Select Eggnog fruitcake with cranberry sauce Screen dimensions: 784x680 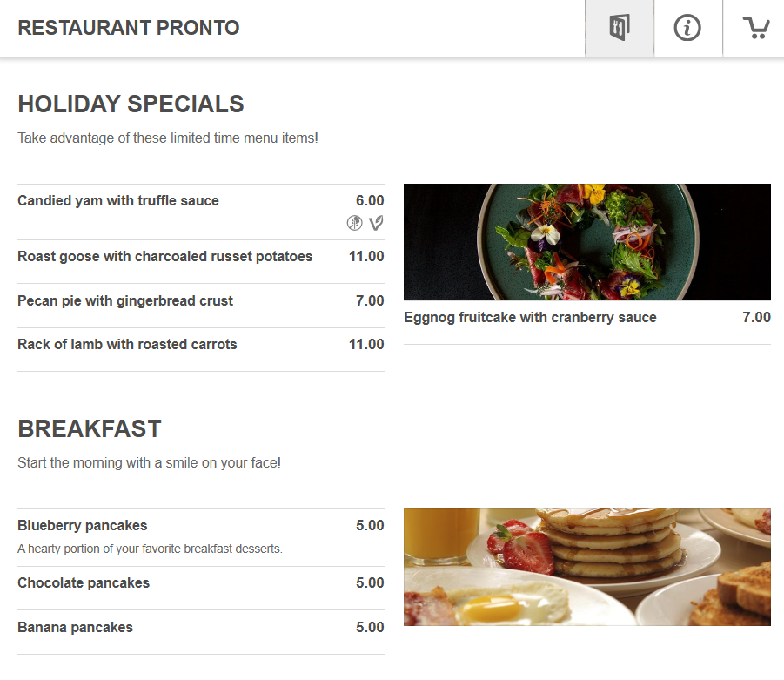[x=530, y=318]
